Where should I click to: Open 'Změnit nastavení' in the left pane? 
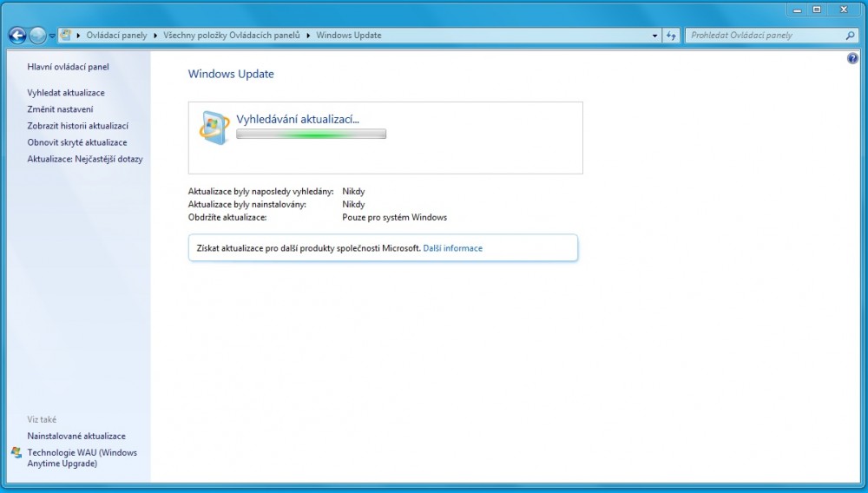pyautogui.click(x=60, y=109)
